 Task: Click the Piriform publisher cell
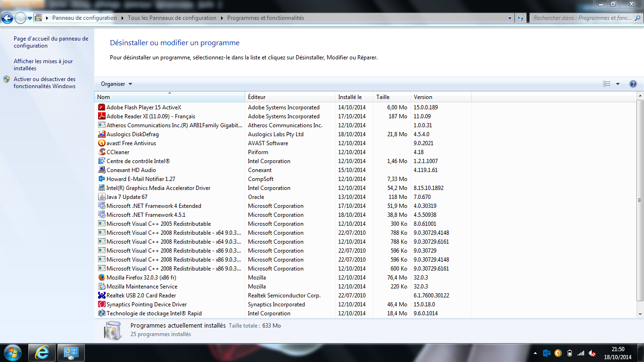point(258,152)
